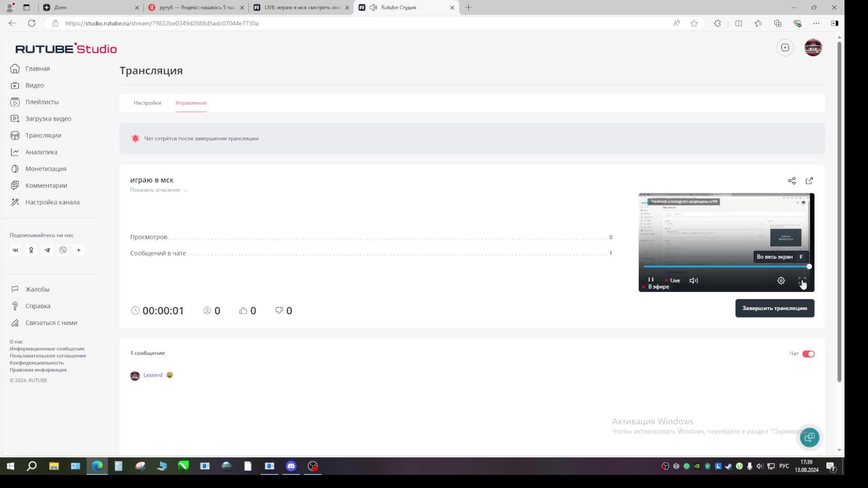Open the user avatar menu
This screenshot has width=868, height=488.
click(813, 47)
